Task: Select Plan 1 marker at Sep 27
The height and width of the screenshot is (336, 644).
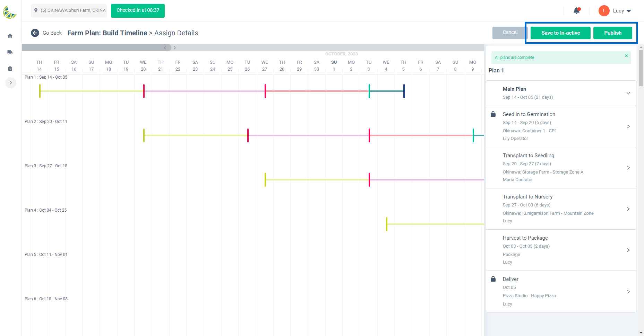Action: click(265, 91)
